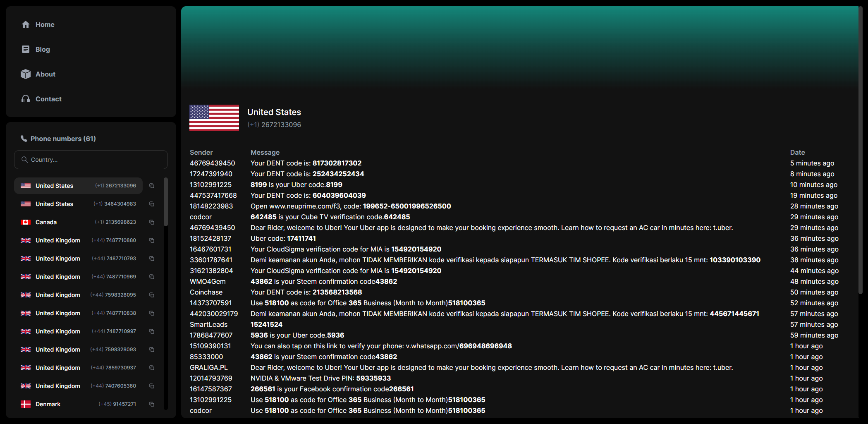
Task: Click the Sender column header
Action: point(201,152)
